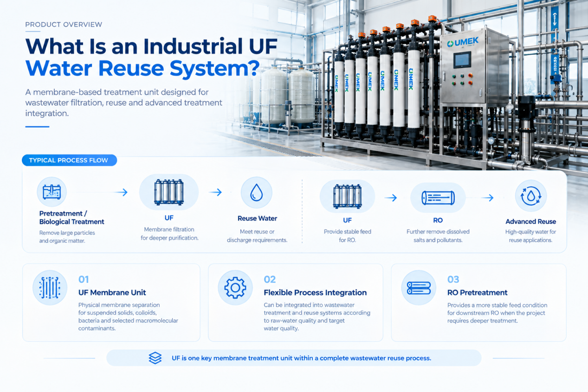This screenshot has height=392, width=588.
Task: Click the "Physical membrane separation" description paragraph
Action: click(128, 316)
